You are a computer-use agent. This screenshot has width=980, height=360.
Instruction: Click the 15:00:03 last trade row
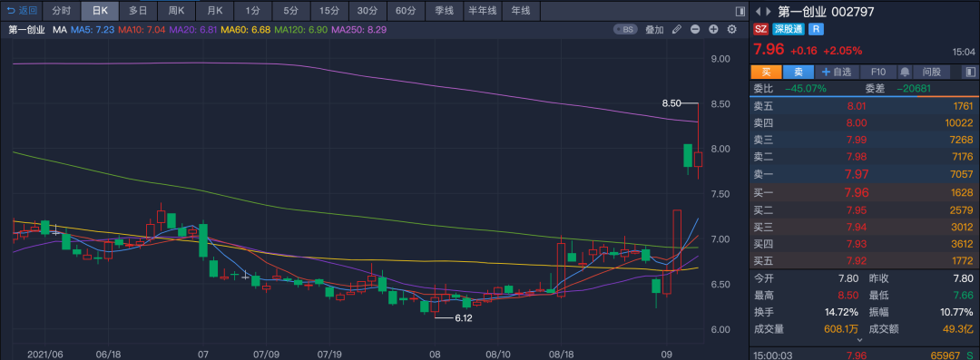(865, 355)
